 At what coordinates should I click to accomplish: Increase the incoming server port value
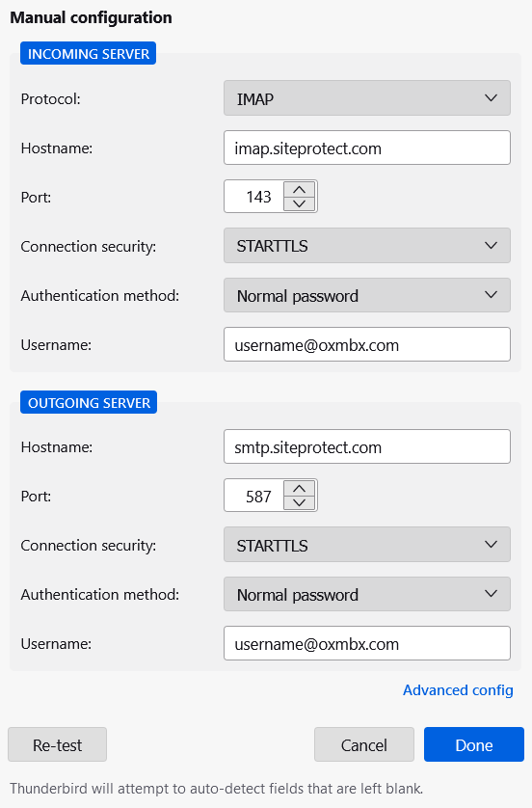(x=299, y=189)
